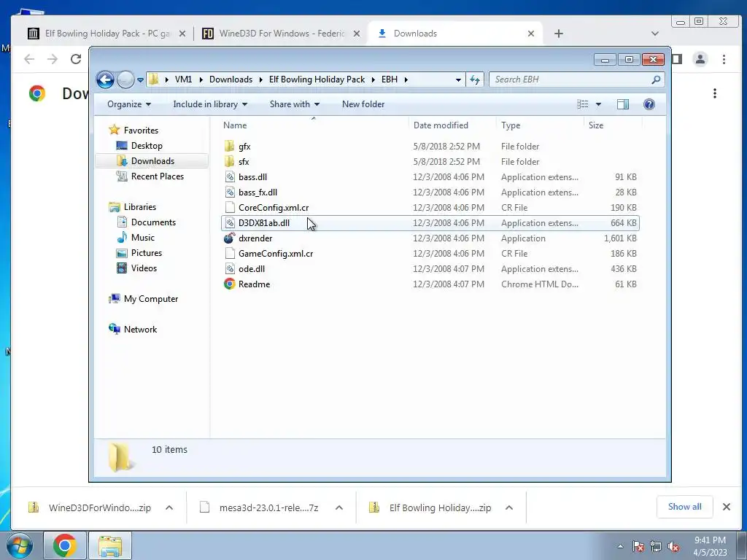This screenshot has height=560, width=747.
Task: Show all downloads in Chrome
Action: (684, 507)
